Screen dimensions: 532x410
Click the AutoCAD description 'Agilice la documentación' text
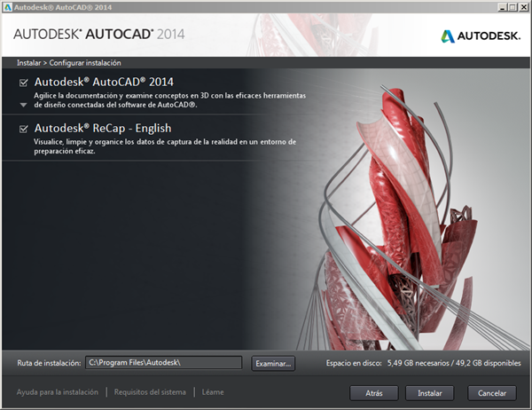[x=169, y=100]
